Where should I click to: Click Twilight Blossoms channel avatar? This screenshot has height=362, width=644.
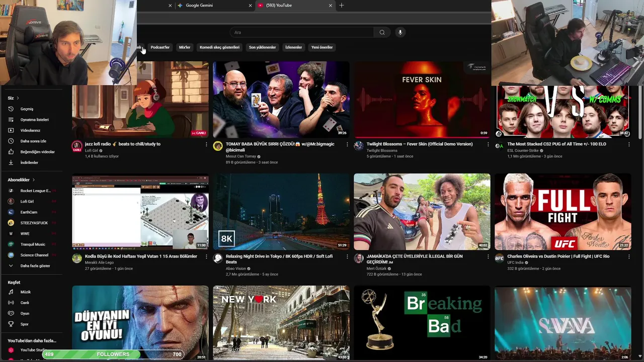click(359, 146)
